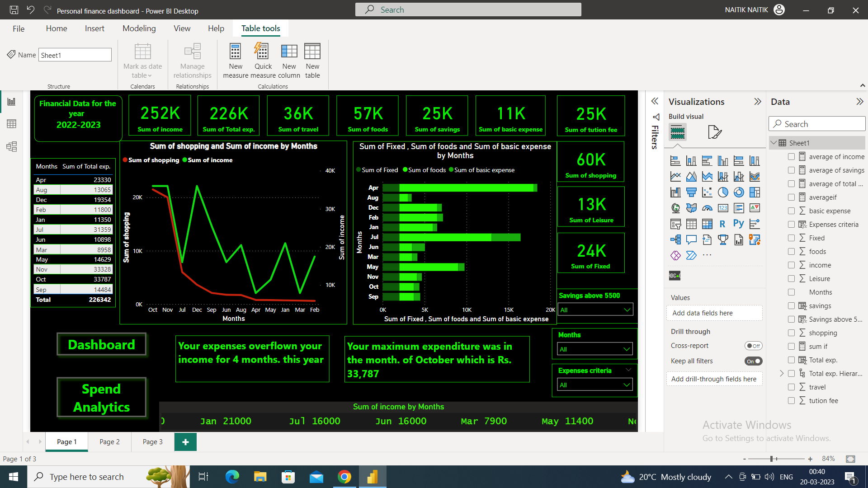868x488 pixels.
Task: Expand the Total exp. Hierarchy field
Action: (x=782, y=373)
